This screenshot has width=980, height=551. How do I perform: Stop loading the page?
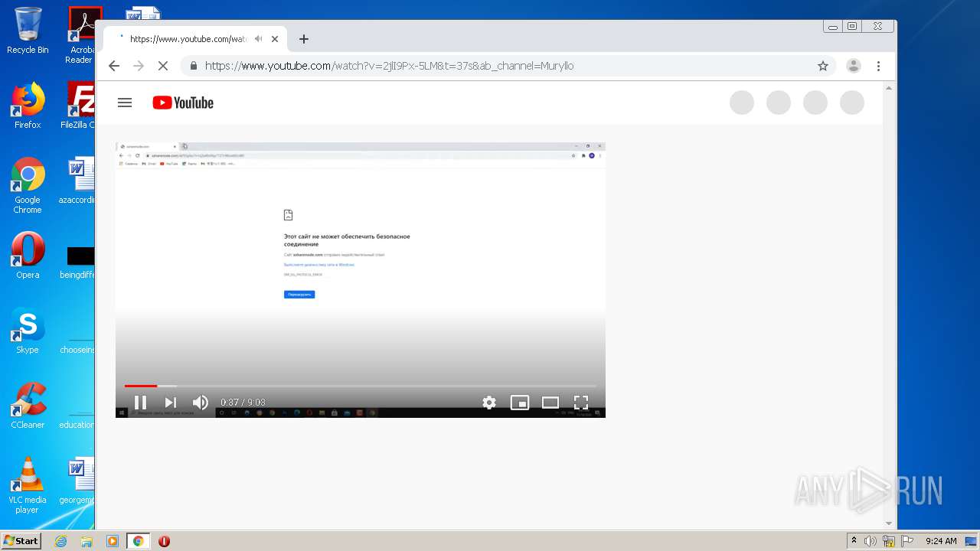point(163,66)
